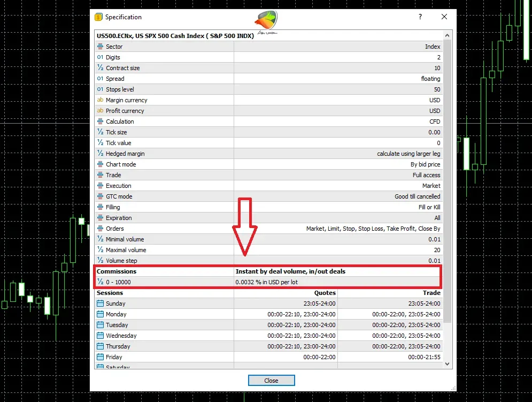Click 'Instant by deal volume, in/out deals'

coord(290,271)
